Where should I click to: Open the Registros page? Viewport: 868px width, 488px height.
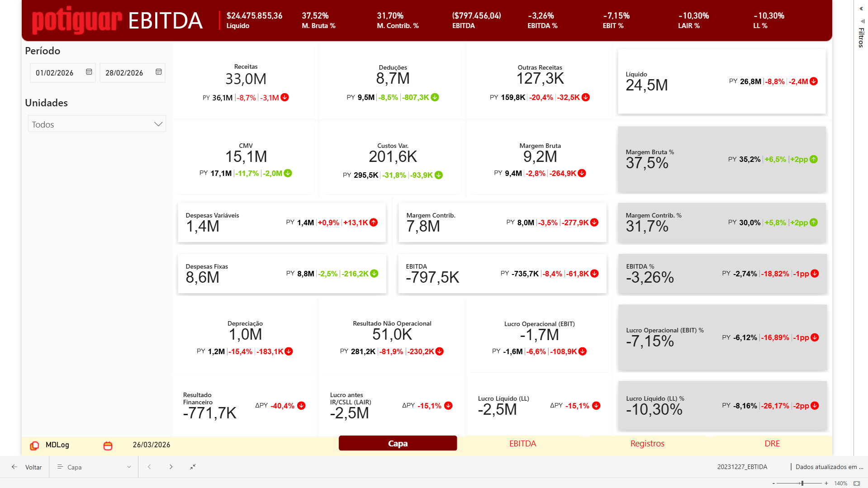click(x=647, y=443)
